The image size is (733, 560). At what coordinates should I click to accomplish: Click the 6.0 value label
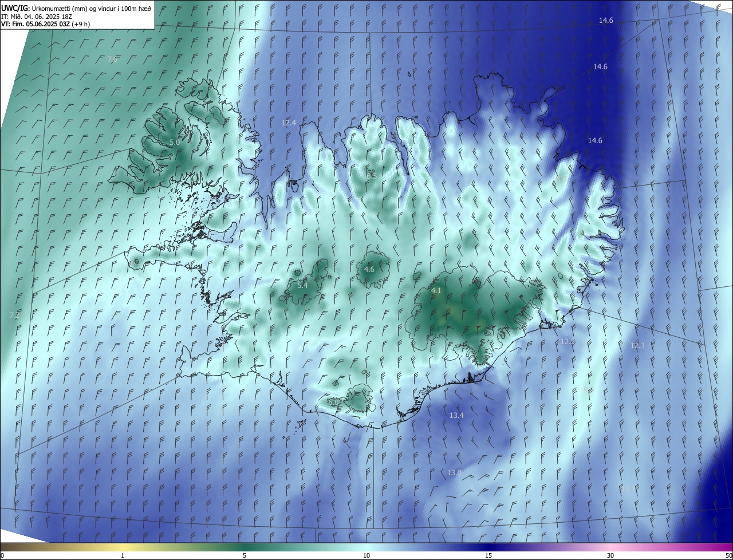click(333, 403)
